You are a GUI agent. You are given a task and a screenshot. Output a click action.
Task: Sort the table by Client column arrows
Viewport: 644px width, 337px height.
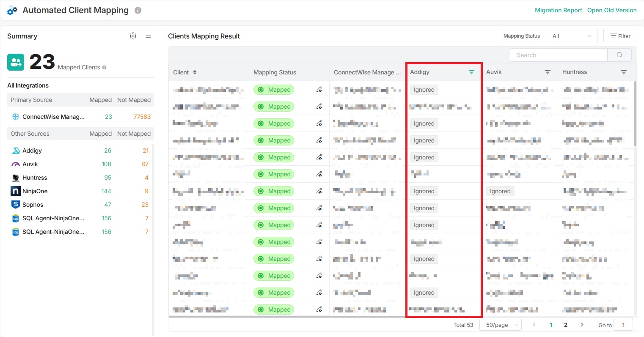point(195,72)
